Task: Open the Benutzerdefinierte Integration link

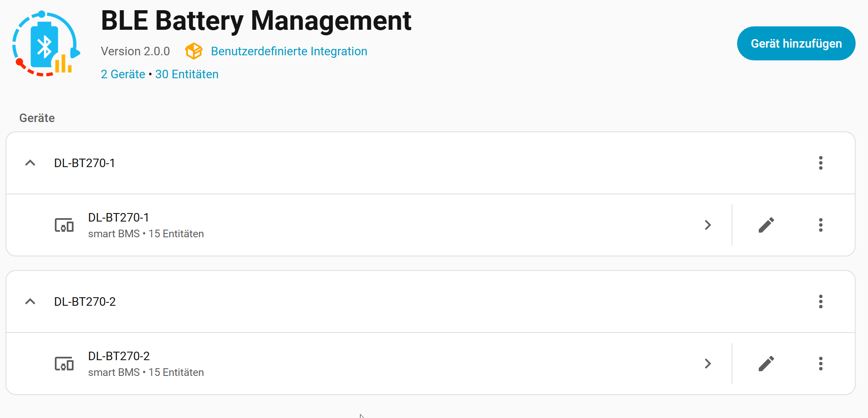Action: click(289, 51)
